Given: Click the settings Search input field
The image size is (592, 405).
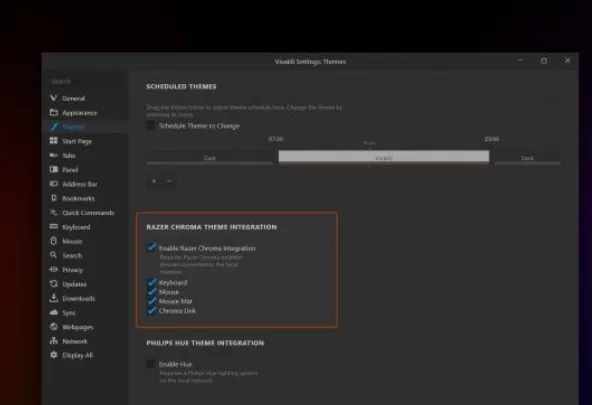Looking at the screenshot, I should pos(86,81).
